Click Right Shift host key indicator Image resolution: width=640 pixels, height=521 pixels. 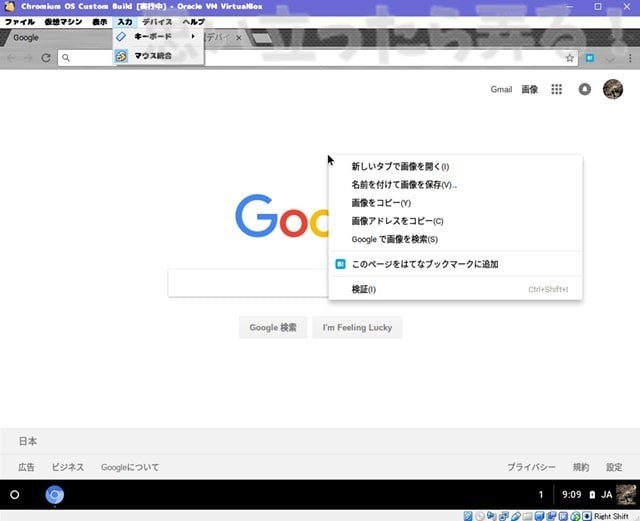pyautogui.click(x=611, y=517)
